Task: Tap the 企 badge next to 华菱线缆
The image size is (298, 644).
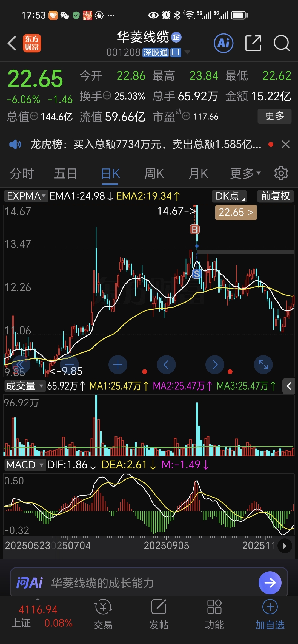Action: pyautogui.click(x=176, y=37)
